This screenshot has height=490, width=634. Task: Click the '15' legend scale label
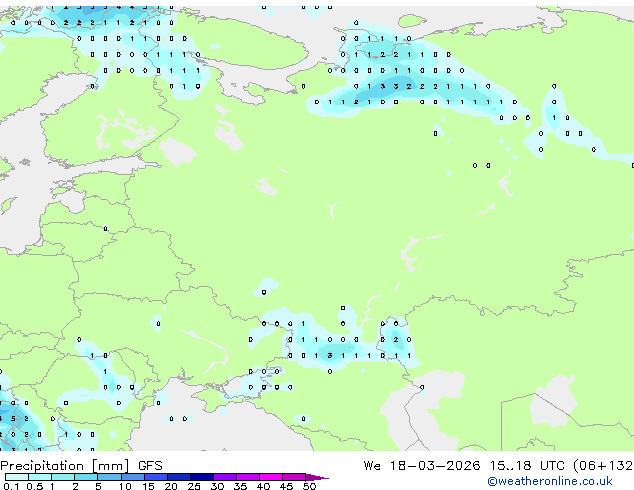coord(148,486)
